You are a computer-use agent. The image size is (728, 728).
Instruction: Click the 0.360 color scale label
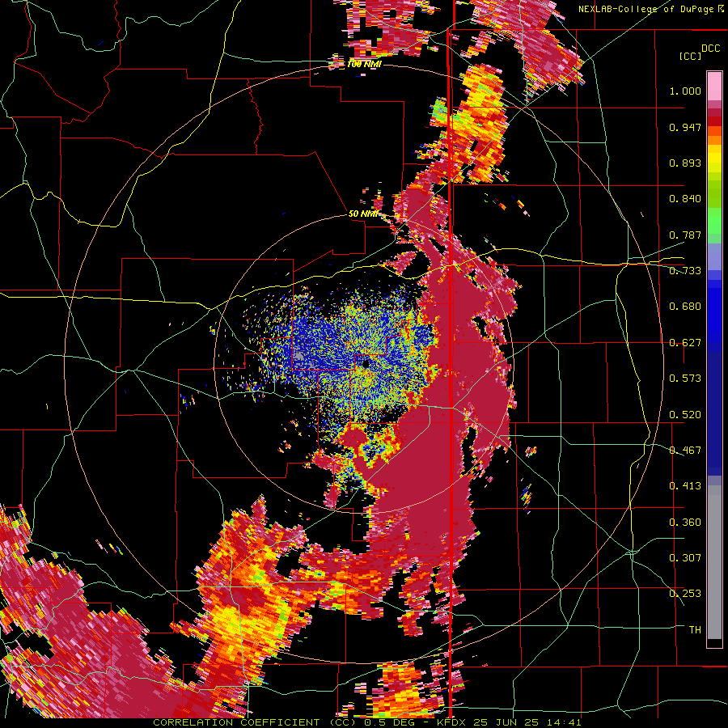[685, 523]
